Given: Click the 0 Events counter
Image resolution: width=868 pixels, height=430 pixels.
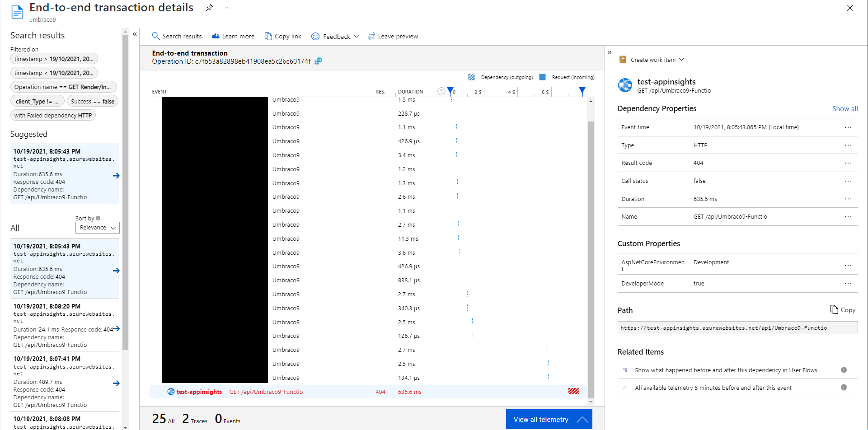Looking at the screenshot, I should click(228, 419).
